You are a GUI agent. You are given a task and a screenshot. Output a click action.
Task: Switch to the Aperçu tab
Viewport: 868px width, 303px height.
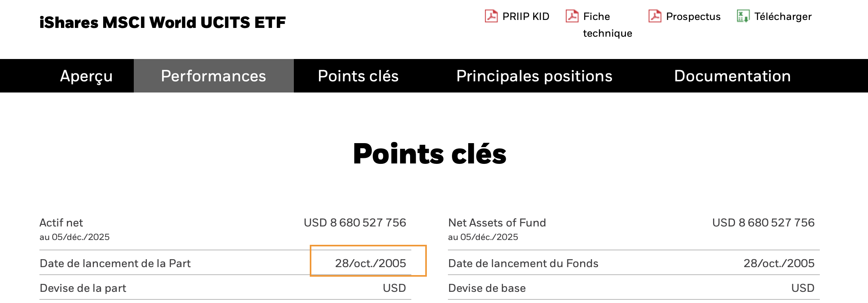(x=86, y=76)
